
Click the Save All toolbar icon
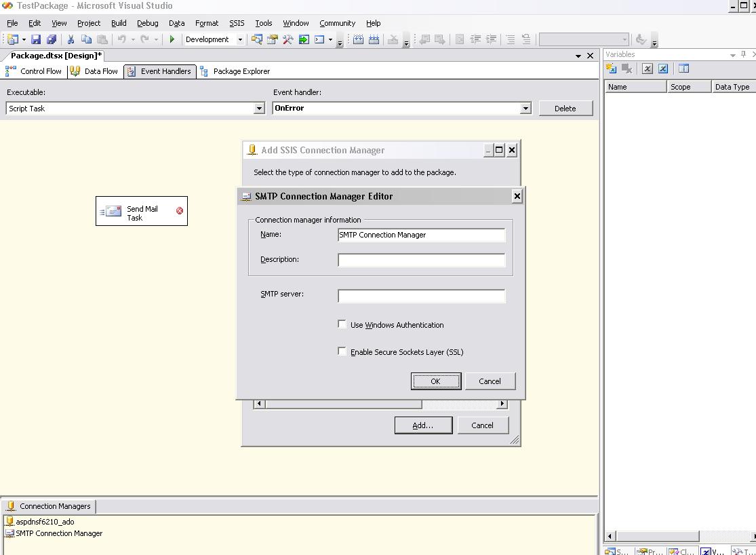[49, 39]
